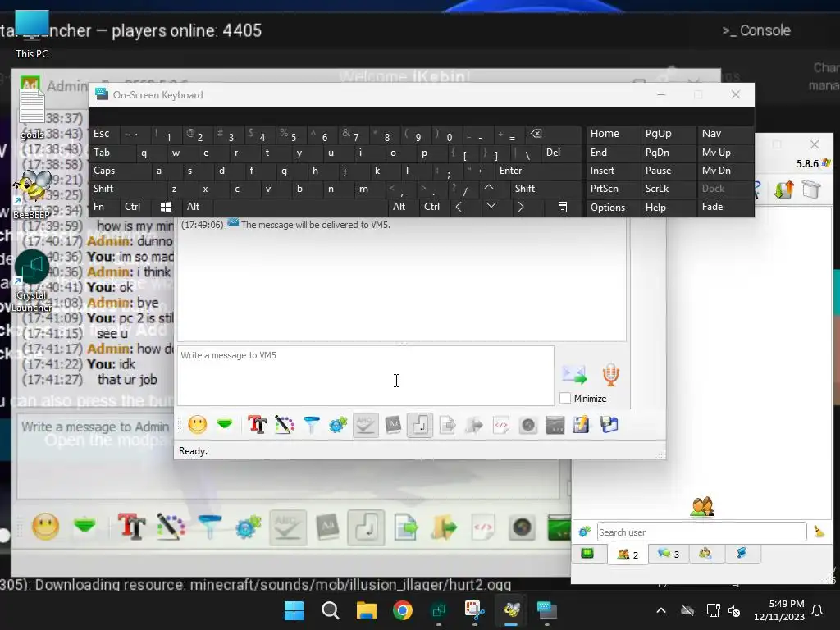
Task: Open the Crystal Launcher desktop shortcut
Action: coord(32,281)
